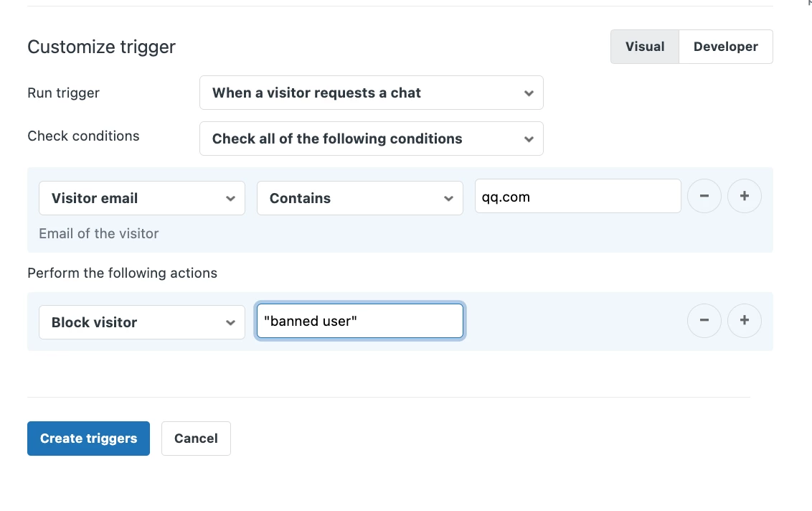Screen dimensions: 812x511
Task: Change the Contains operator dropdown
Action: 359,199
